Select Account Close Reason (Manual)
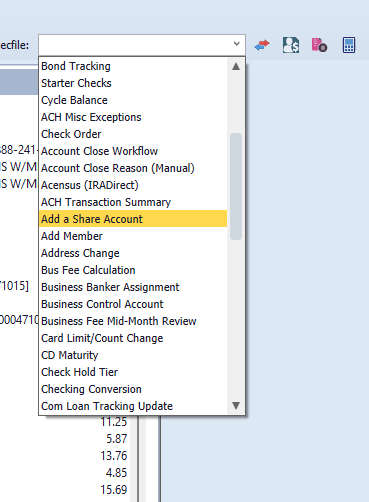Screen dimensions: 369x502 tap(133, 168)
